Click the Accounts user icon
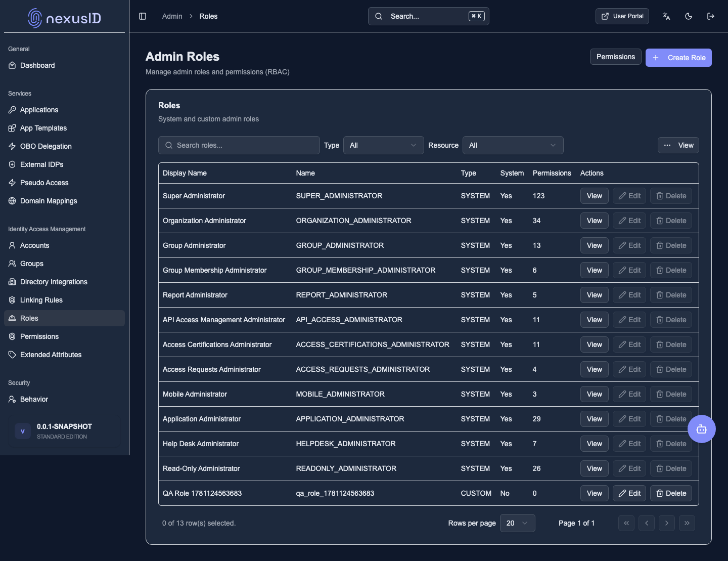The height and width of the screenshot is (561, 728). point(12,245)
